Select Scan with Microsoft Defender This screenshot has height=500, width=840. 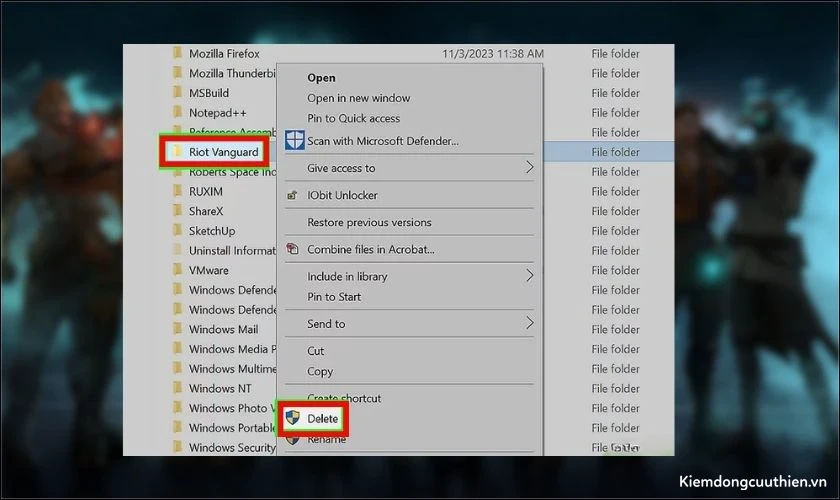tap(382, 141)
